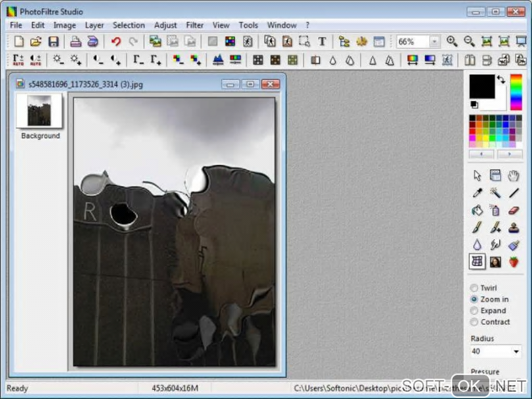Open the Filter menu
Screen dimensions: 532x399
pos(195,25)
